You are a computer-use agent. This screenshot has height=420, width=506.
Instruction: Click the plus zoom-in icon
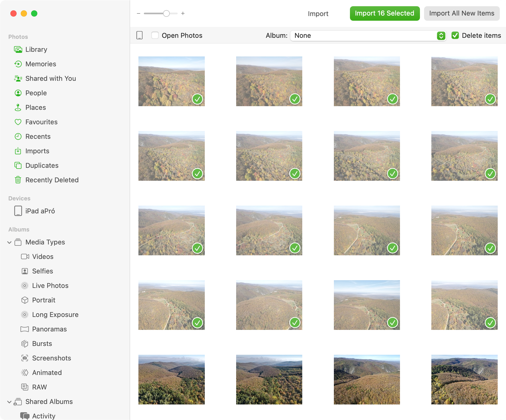pyautogui.click(x=183, y=13)
